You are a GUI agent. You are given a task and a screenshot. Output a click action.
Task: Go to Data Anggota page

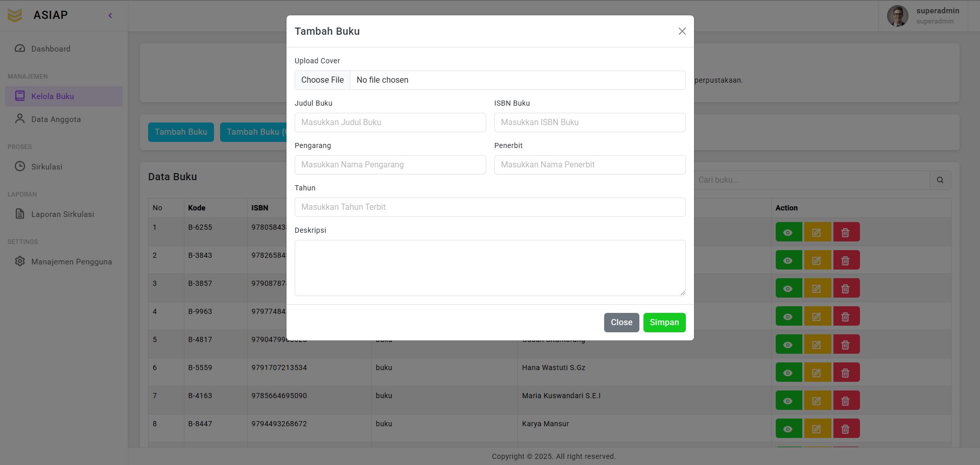pos(56,119)
